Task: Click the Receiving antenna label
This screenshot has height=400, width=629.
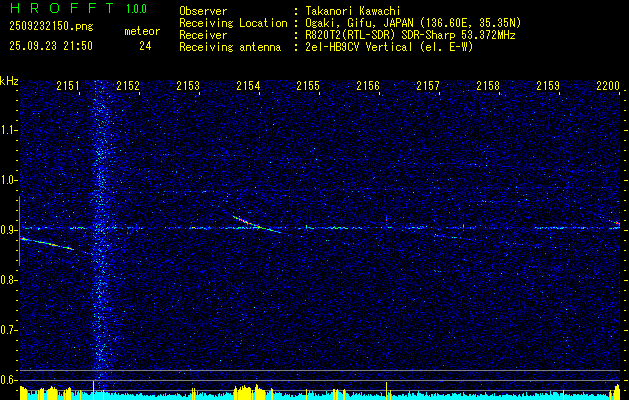Action: point(230,47)
